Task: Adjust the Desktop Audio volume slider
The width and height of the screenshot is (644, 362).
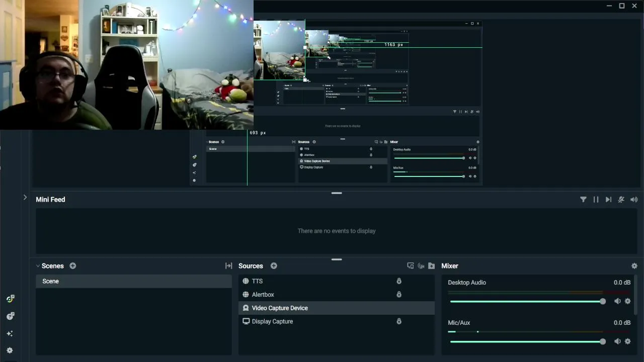Action: click(x=528, y=301)
